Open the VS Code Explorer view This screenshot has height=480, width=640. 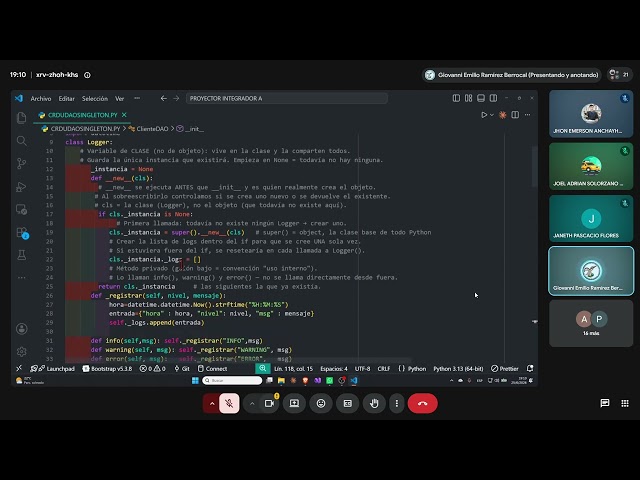(22, 118)
